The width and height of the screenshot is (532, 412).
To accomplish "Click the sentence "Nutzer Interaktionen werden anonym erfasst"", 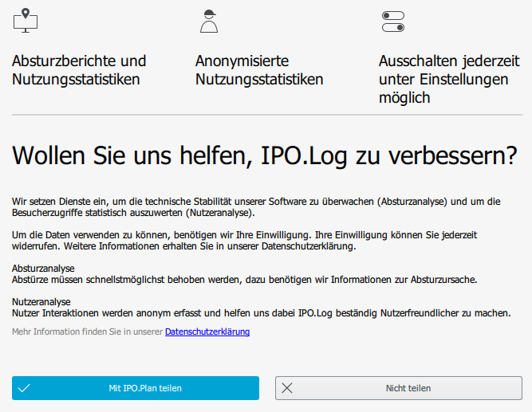I will tap(262, 313).
